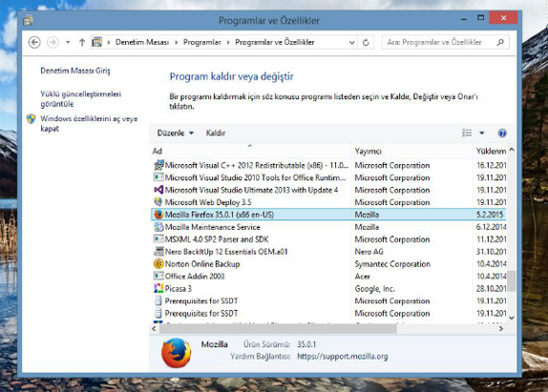Click the shield icon beside Windows özelliklerini
The image size is (548, 392).
(x=32, y=118)
